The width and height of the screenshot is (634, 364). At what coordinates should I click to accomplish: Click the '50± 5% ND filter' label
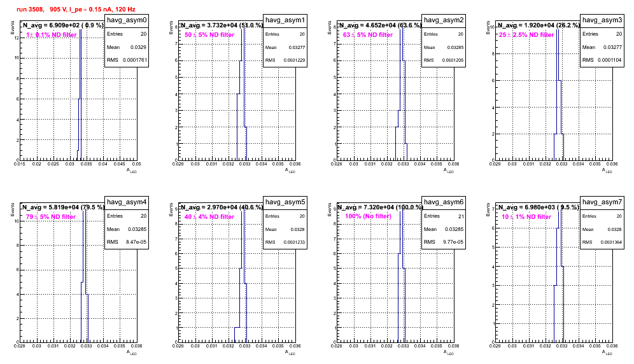click(209, 35)
